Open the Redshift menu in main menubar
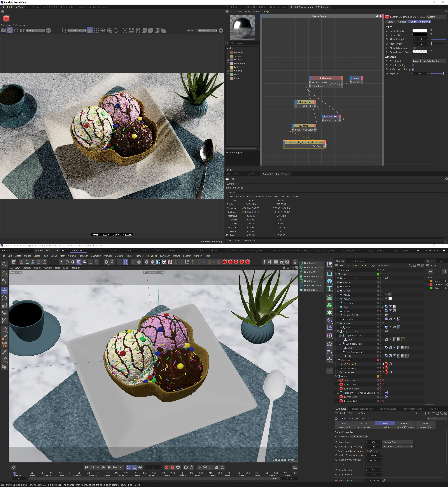Viewport: 448px width, 487px height. [x=187, y=256]
